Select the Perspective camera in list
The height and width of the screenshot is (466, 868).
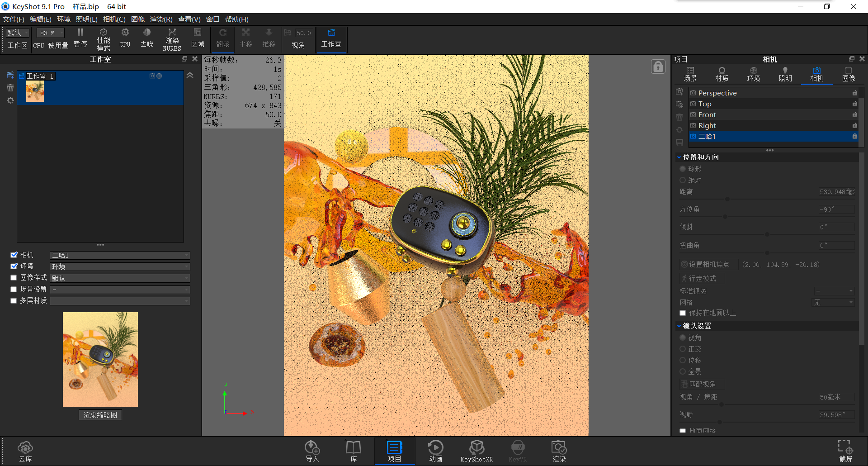(x=717, y=93)
